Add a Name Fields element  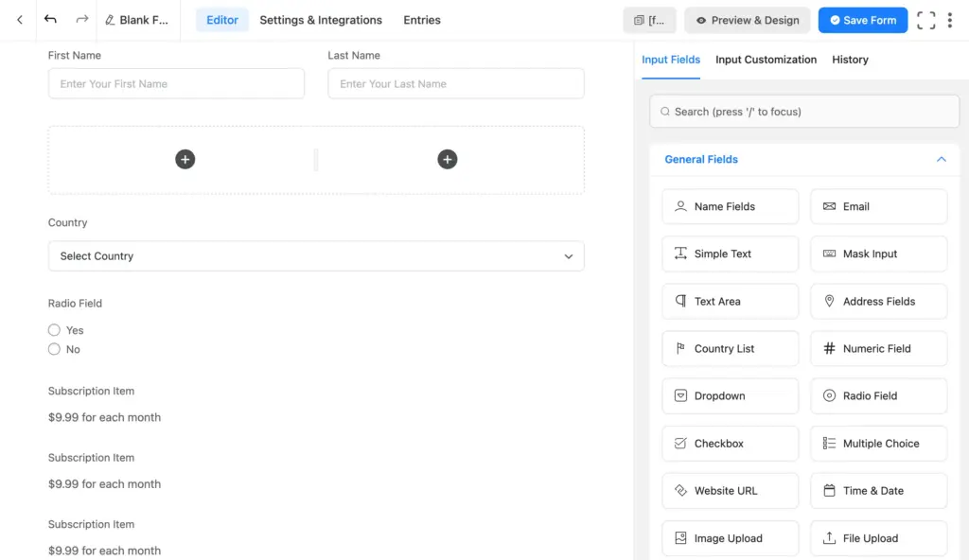[x=730, y=206]
